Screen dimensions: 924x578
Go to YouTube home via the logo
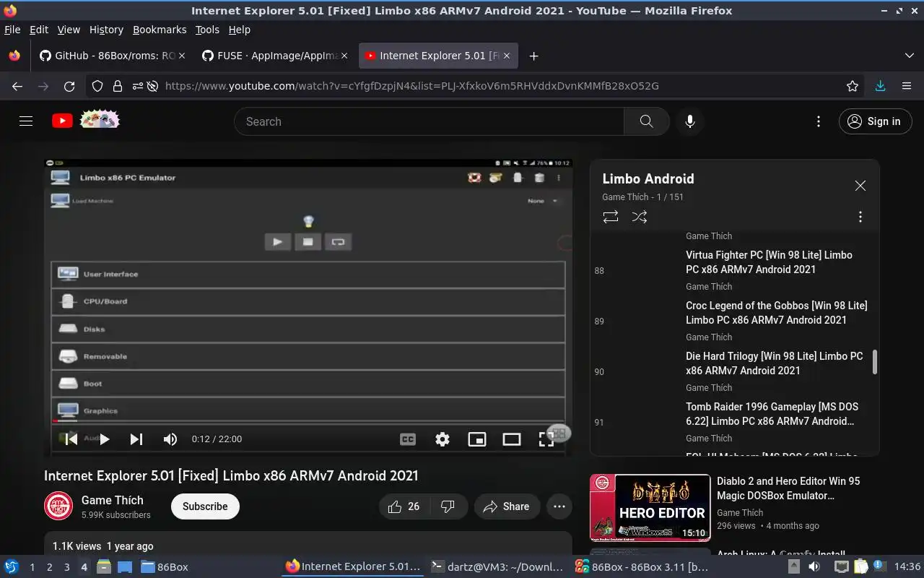tap(85, 121)
